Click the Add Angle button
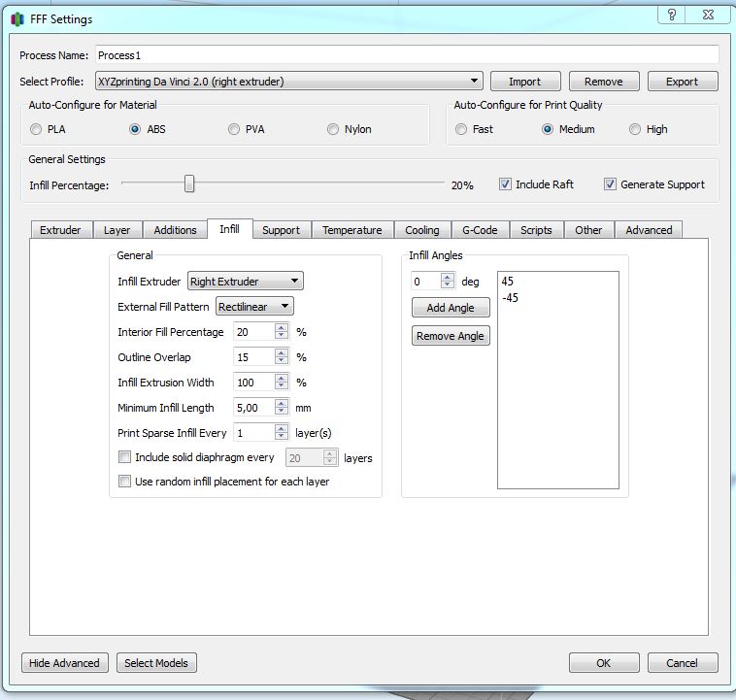The width and height of the screenshot is (736, 700). (451, 308)
